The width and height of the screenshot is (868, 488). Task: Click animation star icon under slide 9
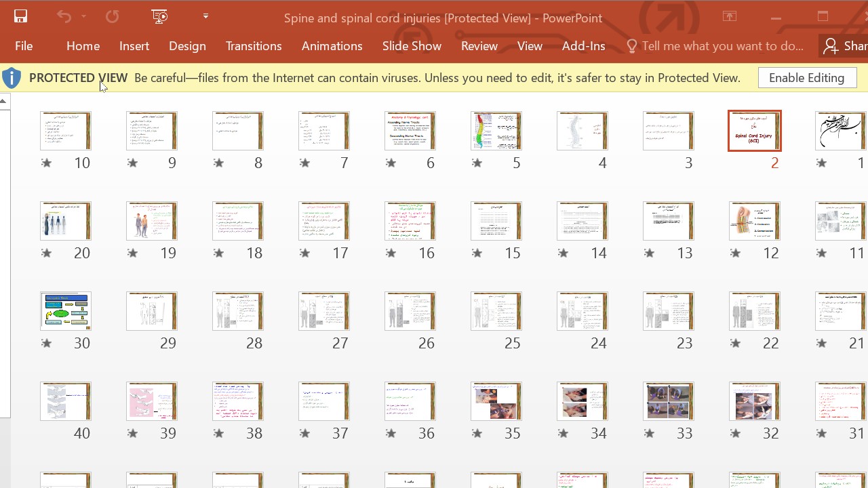132,163
